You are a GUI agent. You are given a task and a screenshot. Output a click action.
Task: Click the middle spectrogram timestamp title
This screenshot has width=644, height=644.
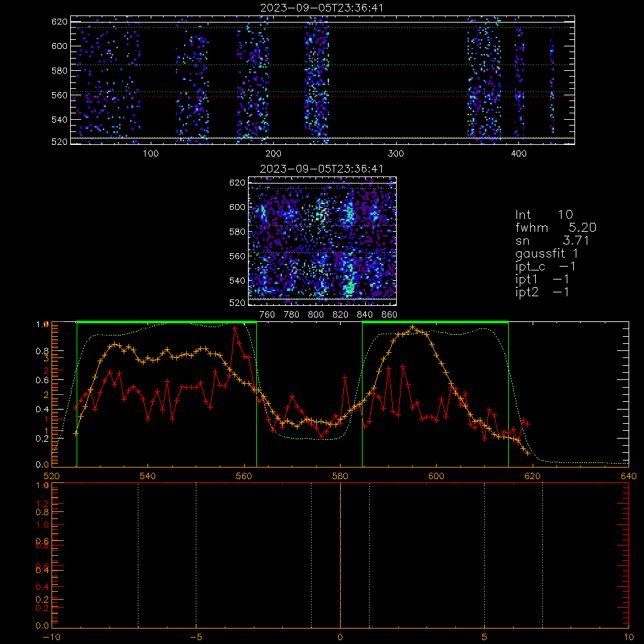[322, 169]
